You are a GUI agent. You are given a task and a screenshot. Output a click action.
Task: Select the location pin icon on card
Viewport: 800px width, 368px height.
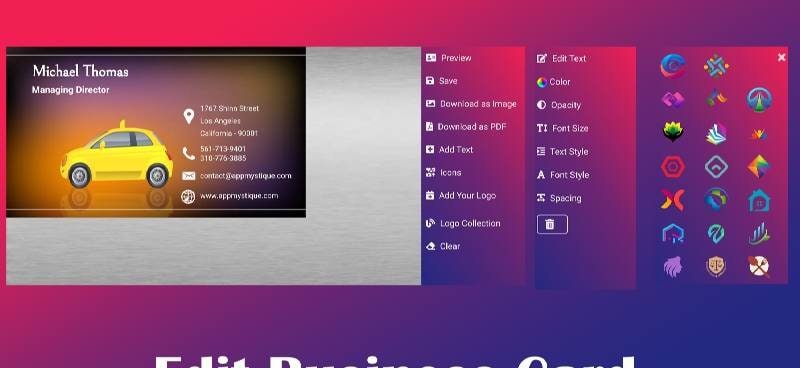[x=189, y=116]
